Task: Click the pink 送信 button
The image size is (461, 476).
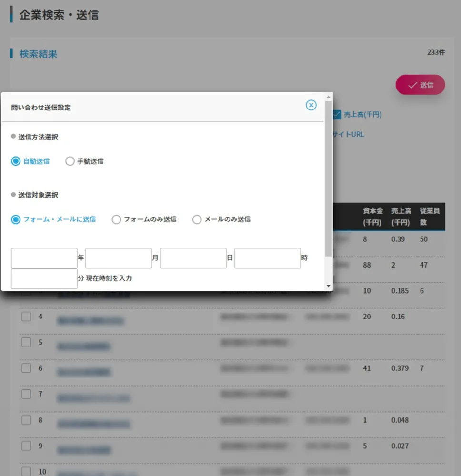Action: coord(421,85)
